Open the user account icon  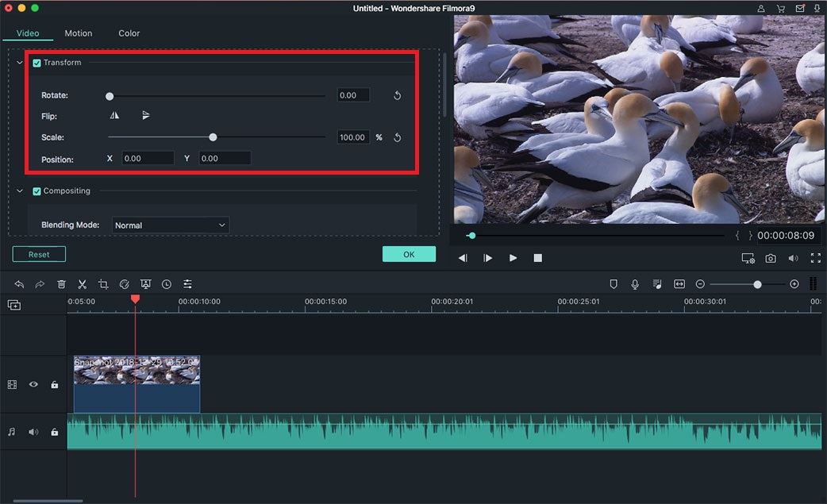tap(761, 9)
